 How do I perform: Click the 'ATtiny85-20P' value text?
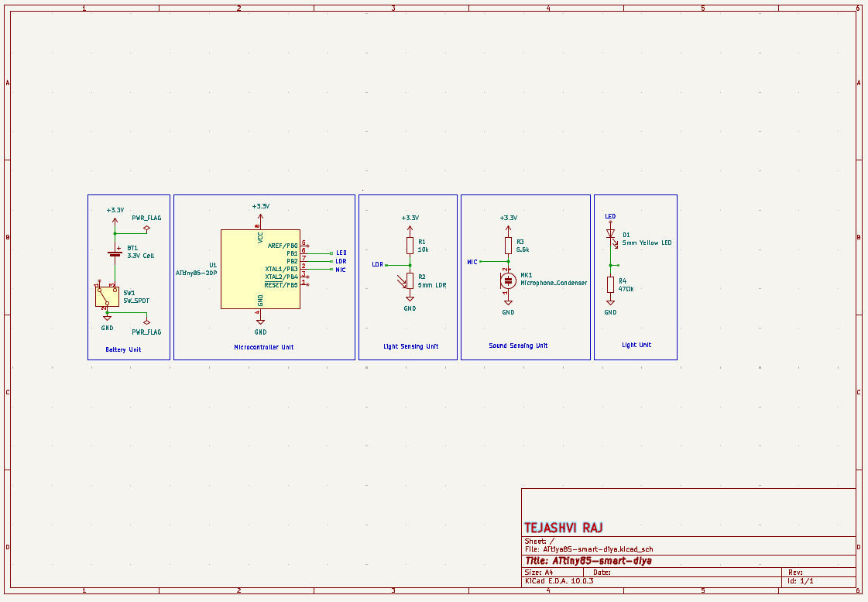[196, 273]
